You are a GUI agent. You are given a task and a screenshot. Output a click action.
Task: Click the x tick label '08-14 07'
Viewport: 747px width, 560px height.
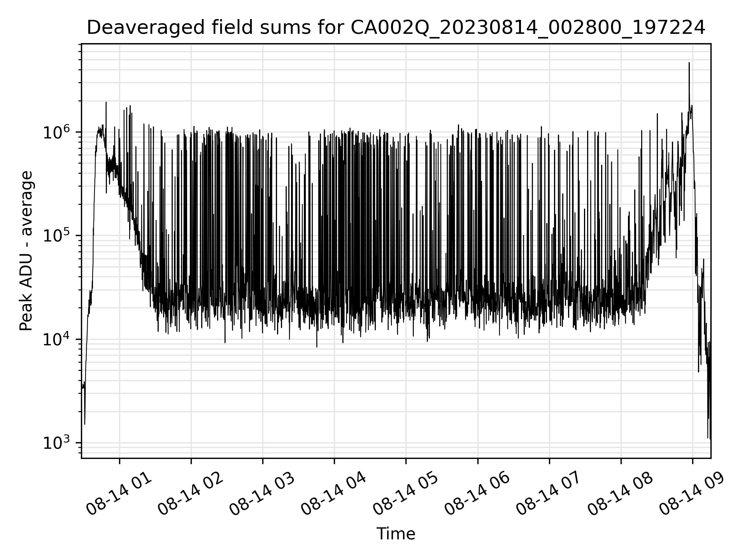(549, 494)
